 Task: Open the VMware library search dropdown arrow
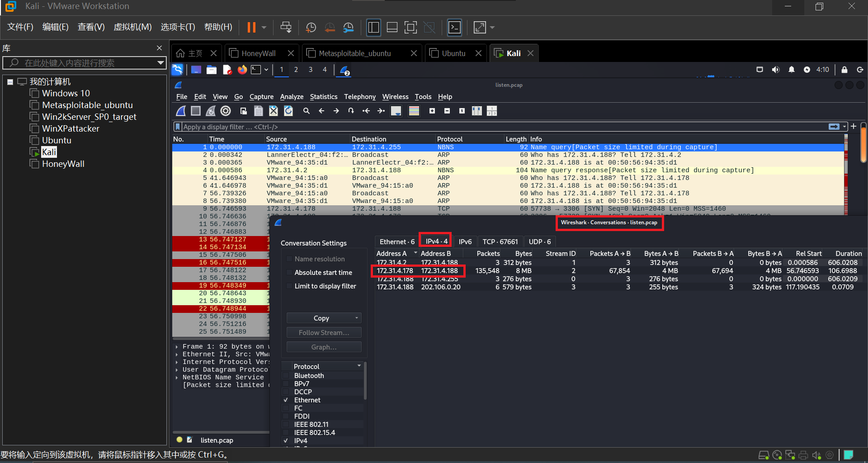coord(160,63)
